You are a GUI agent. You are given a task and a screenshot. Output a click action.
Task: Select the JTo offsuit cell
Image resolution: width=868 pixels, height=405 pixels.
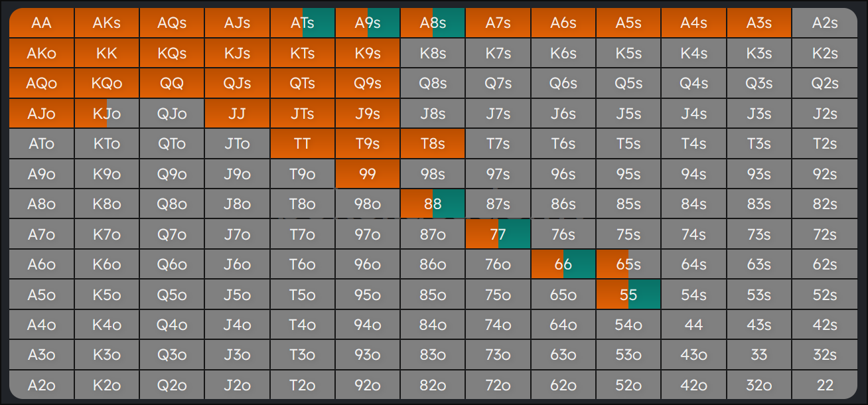tap(237, 144)
